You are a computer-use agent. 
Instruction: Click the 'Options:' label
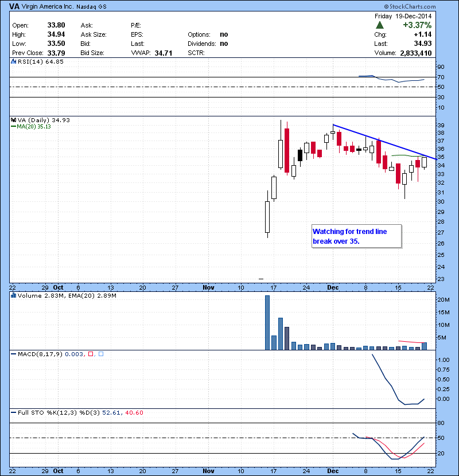(x=199, y=34)
